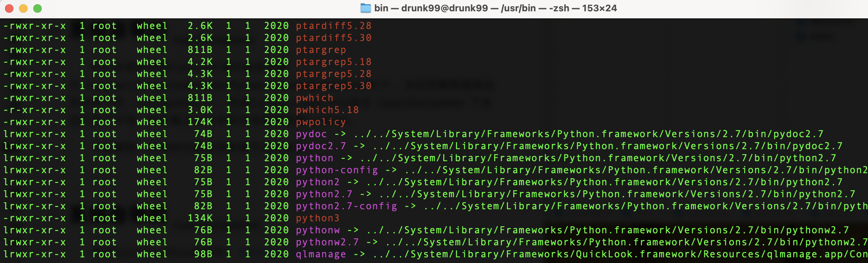Click the 134K file size value
Viewport: 868px width, 263px height.
click(200, 218)
